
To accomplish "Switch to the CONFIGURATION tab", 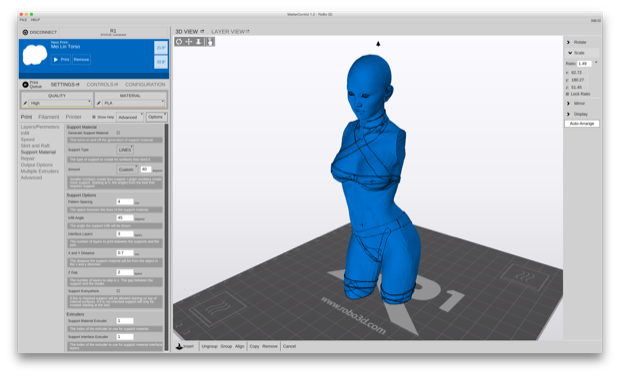I will click(145, 85).
